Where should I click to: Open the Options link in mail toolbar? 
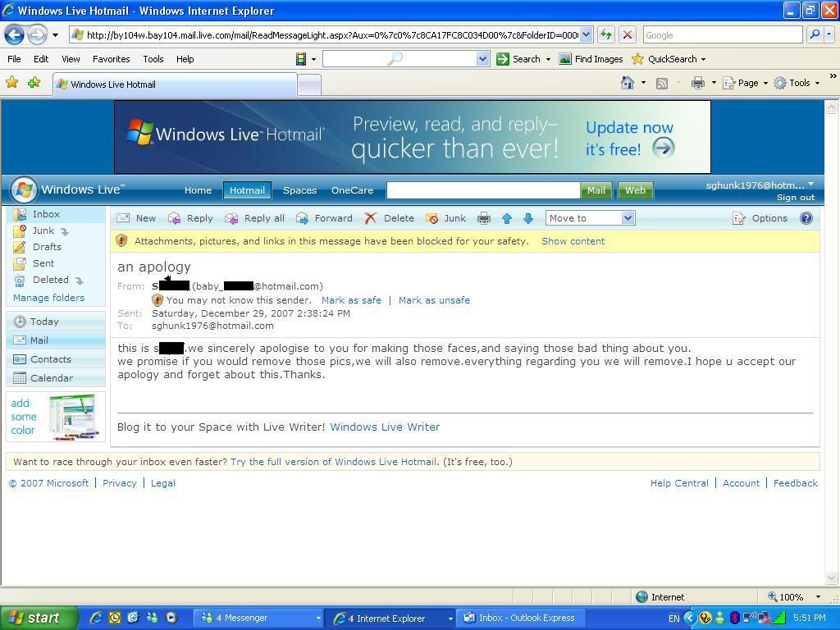[760, 218]
